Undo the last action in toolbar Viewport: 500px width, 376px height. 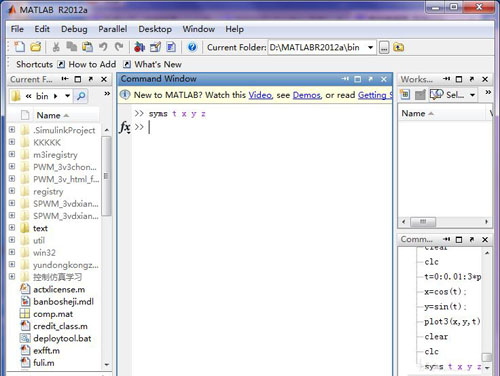click(103, 47)
